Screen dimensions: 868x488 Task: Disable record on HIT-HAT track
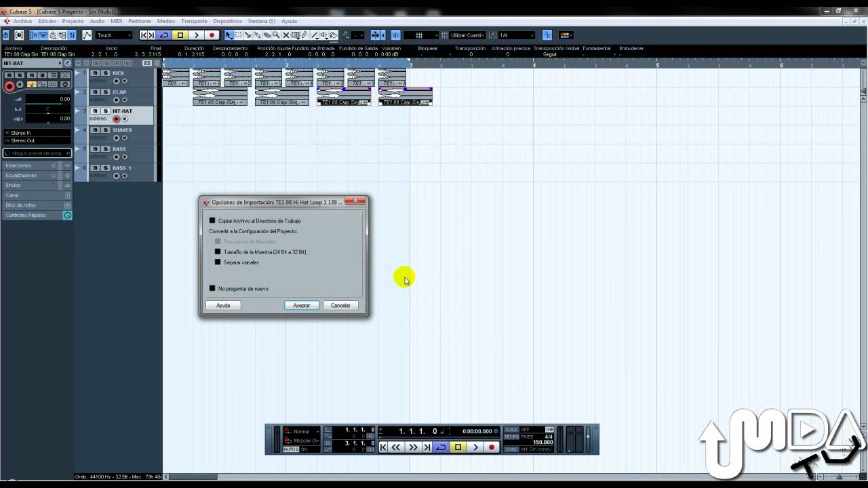coord(116,119)
